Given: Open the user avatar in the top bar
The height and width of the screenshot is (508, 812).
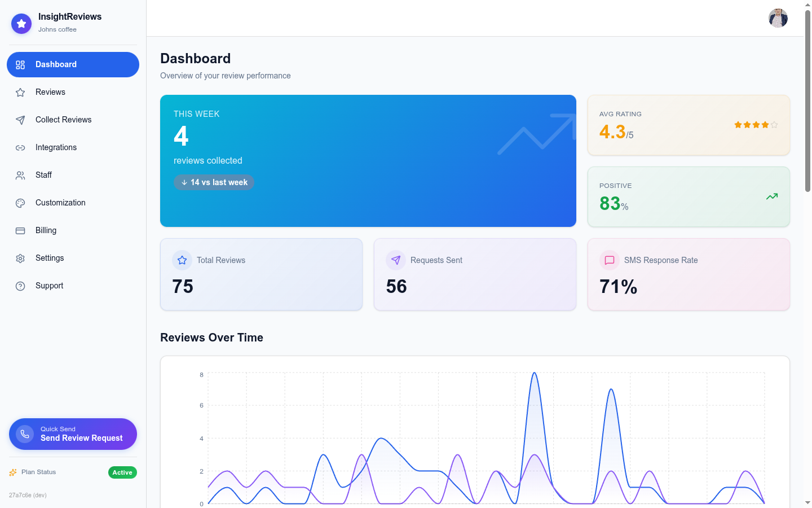Looking at the screenshot, I should [778, 17].
